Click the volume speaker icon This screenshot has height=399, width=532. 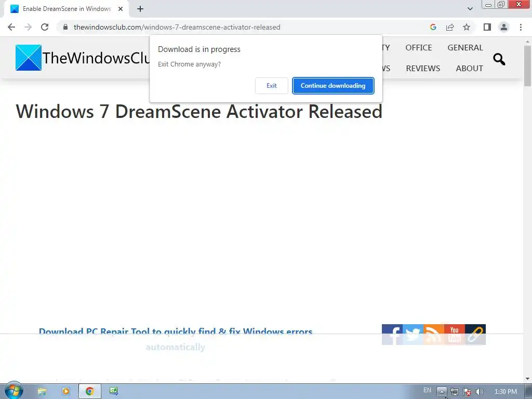480,392
